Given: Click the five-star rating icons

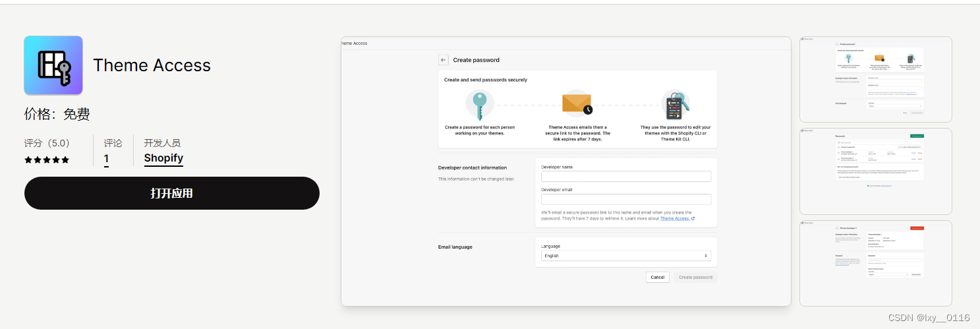Looking at the screenshot, I should click(x=47, y=160).
